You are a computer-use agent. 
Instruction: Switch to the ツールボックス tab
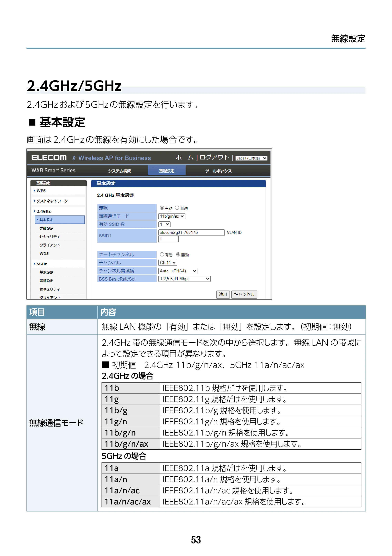click(x=218, y=171)
